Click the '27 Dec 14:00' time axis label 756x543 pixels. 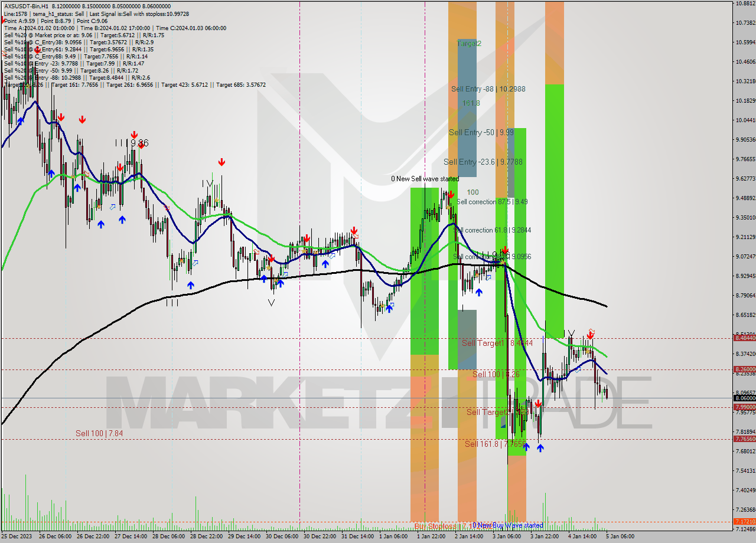click(132, 536)
